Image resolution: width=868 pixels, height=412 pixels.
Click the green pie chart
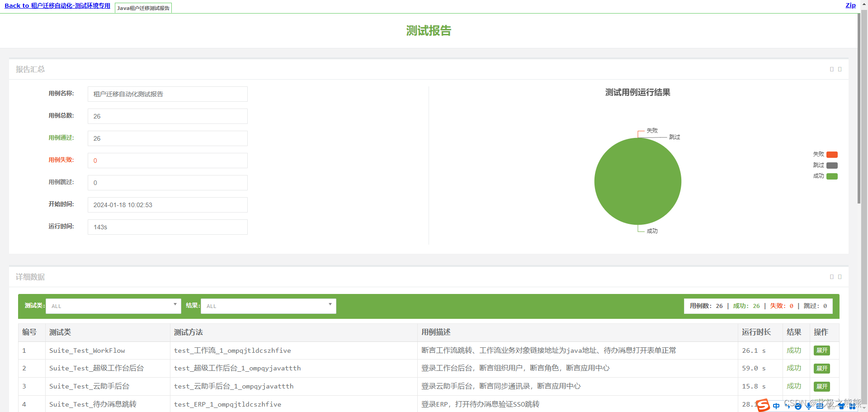pos(637,181)
